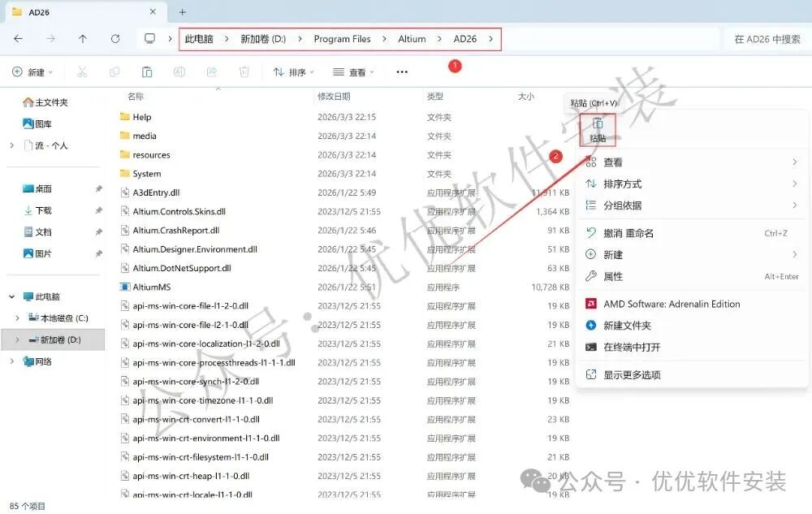Expand the breadcrumb chevron after AD26
The width and height of the screenshot is (812, 514).
click(x=490, y=39)
